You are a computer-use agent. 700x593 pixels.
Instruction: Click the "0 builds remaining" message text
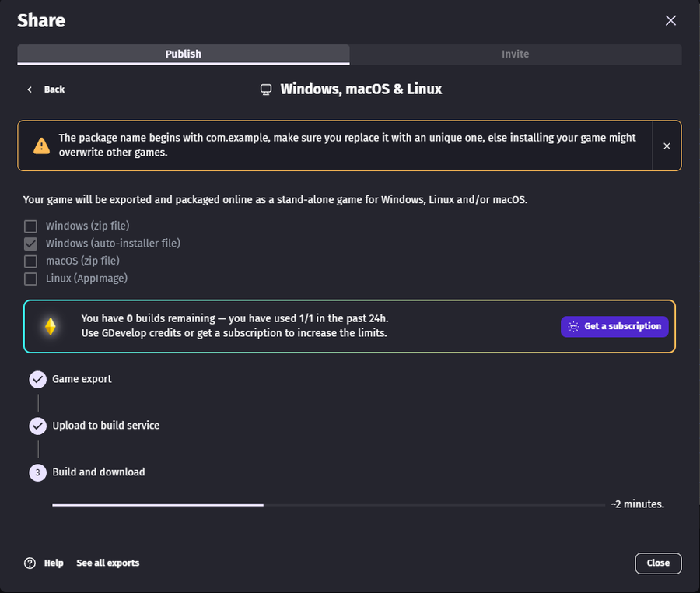(235, 318)
